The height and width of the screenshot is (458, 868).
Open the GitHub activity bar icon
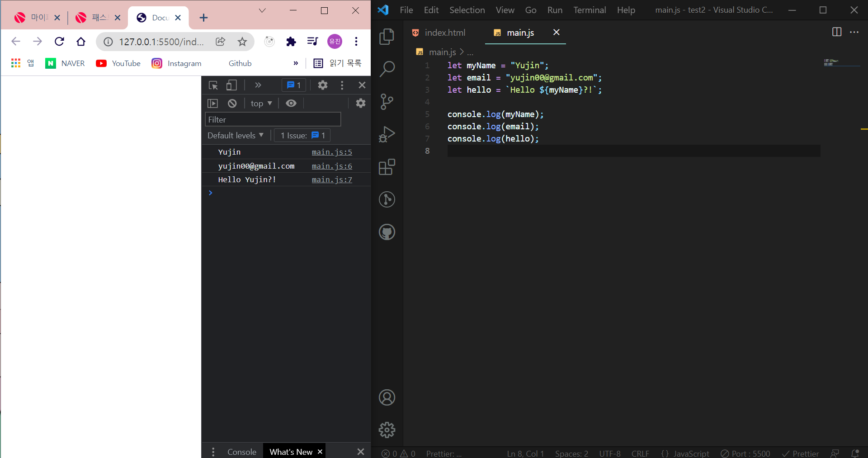tap(387, 232)
